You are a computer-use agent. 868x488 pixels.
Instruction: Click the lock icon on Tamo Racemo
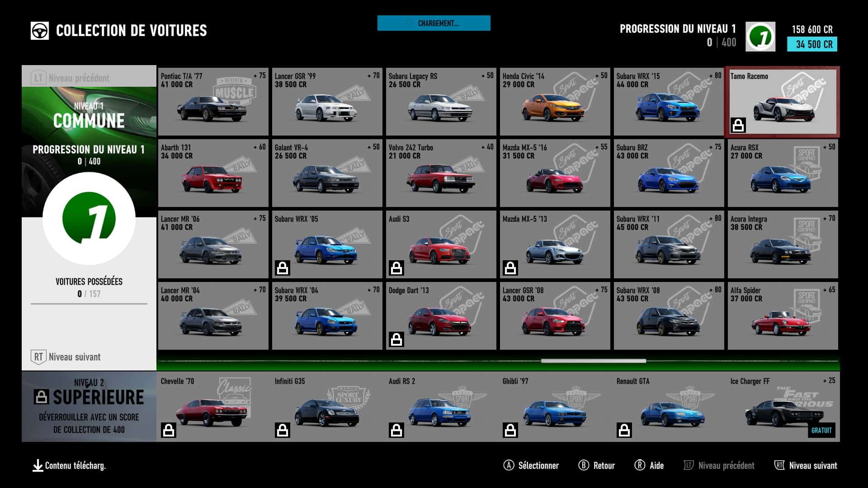(738, 125)
